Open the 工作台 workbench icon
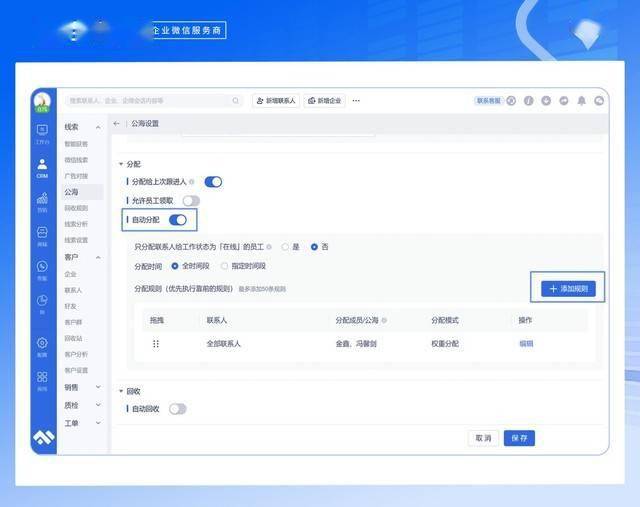 [42, 132]
